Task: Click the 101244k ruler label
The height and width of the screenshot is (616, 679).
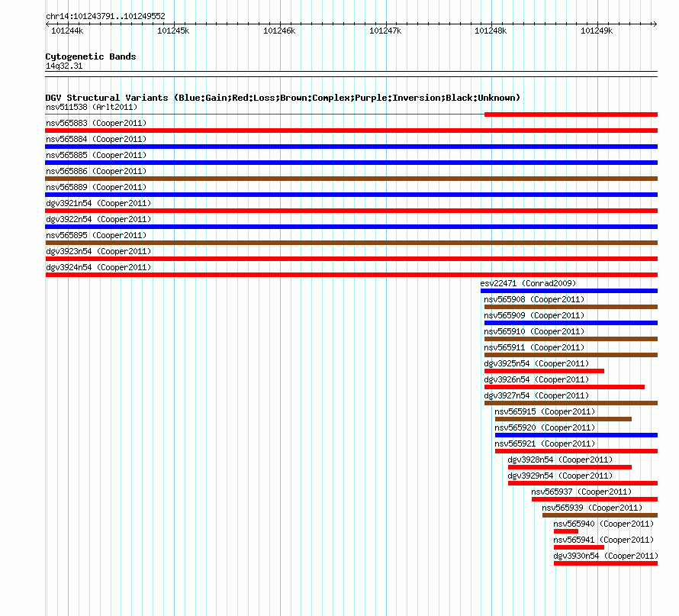Action: 67,31
